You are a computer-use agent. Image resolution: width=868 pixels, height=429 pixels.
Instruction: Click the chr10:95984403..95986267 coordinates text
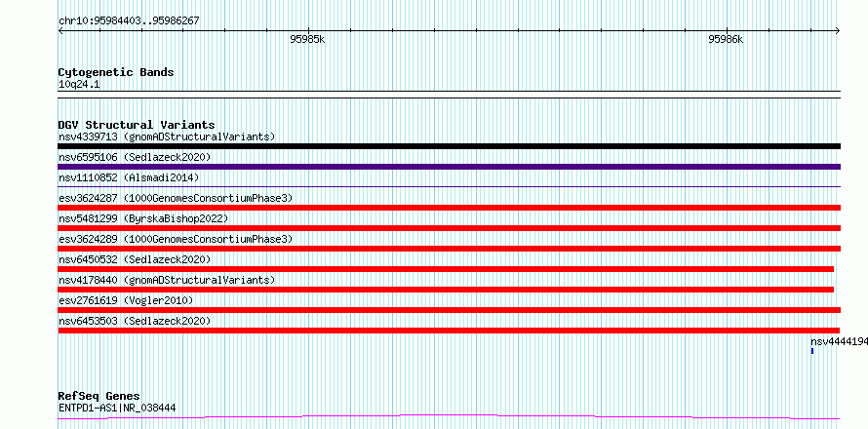click(x=129, y=20)
